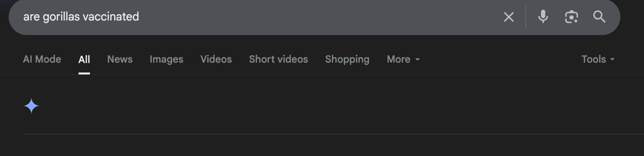The height and width of the screenshot is (156, 644).
Task: Open the News results tab
Action: pos(120,59)
